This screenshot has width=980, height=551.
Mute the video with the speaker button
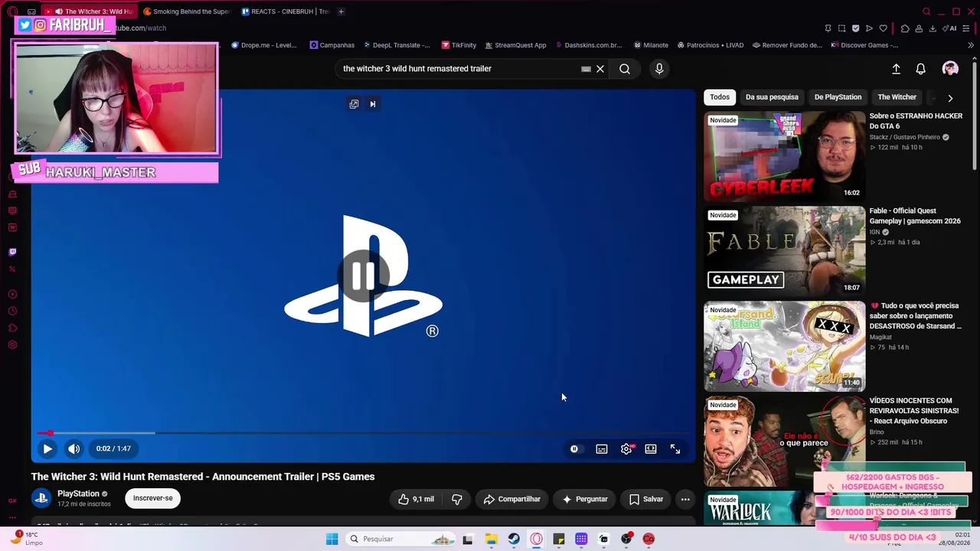click(73, 449)
